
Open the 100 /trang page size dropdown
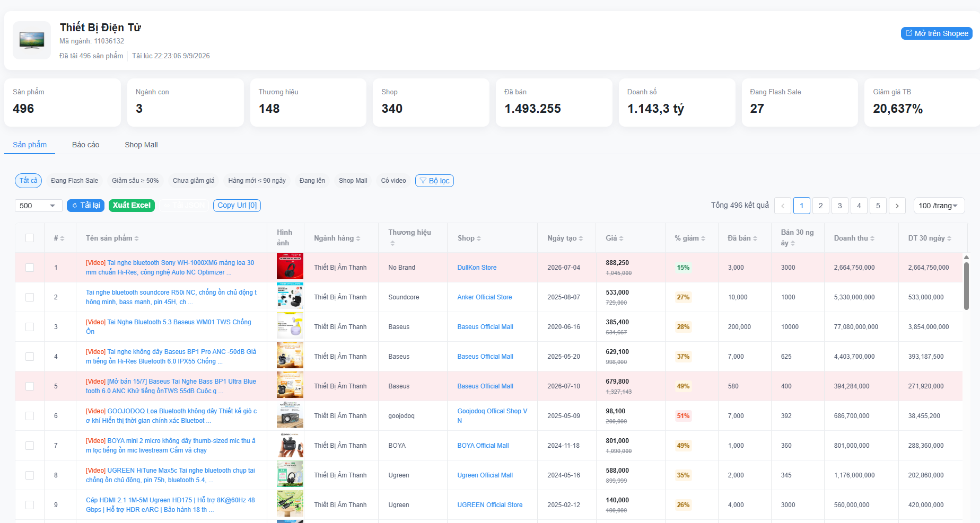939,206
